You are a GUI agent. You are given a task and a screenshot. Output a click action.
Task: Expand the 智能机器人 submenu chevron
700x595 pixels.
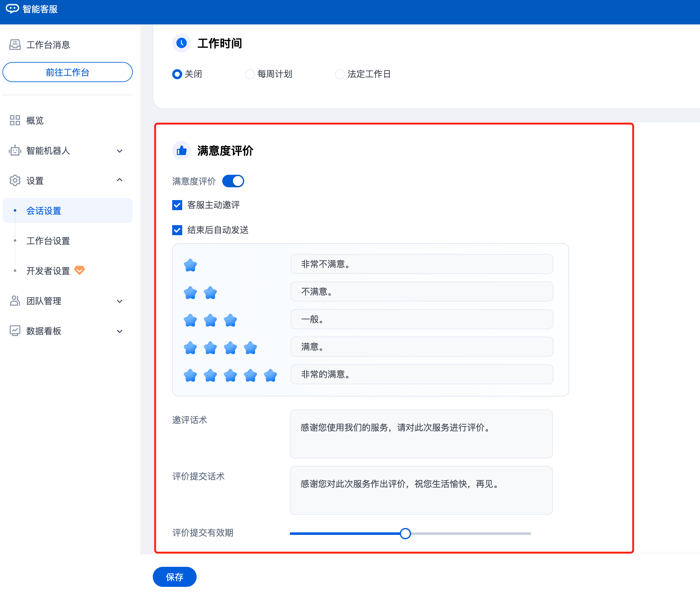119,151
